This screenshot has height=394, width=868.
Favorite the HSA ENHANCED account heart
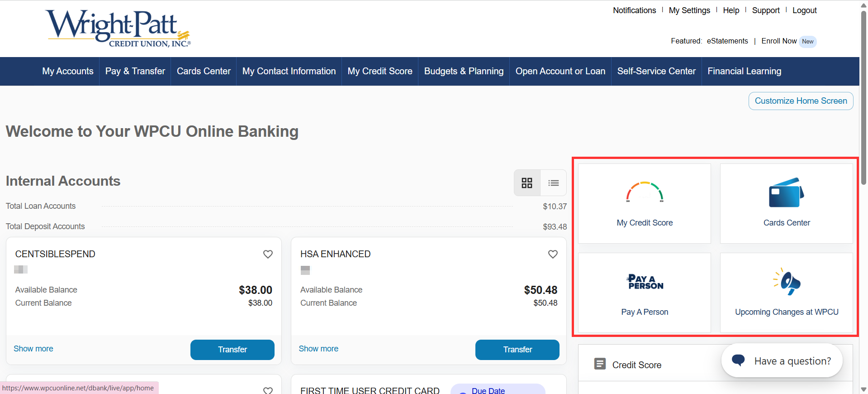553,254
